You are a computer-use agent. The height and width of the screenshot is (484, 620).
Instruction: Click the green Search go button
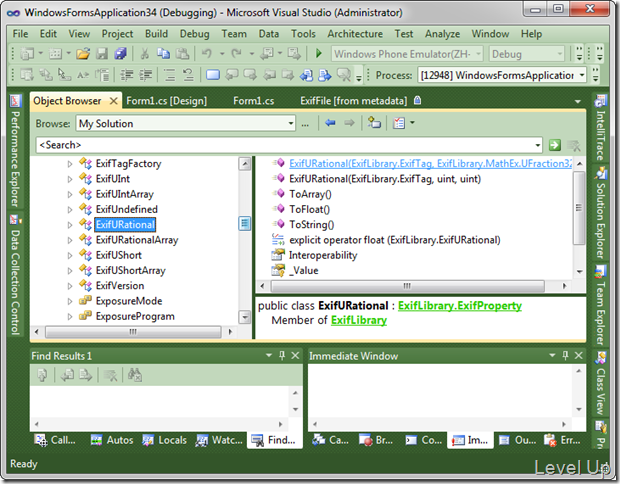point(555,145)
